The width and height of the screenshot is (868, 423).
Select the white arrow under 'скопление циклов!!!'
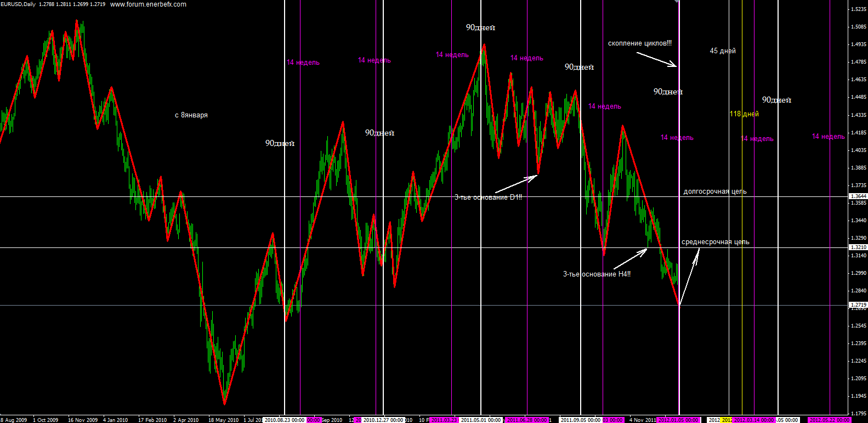[x=656, y=59]
